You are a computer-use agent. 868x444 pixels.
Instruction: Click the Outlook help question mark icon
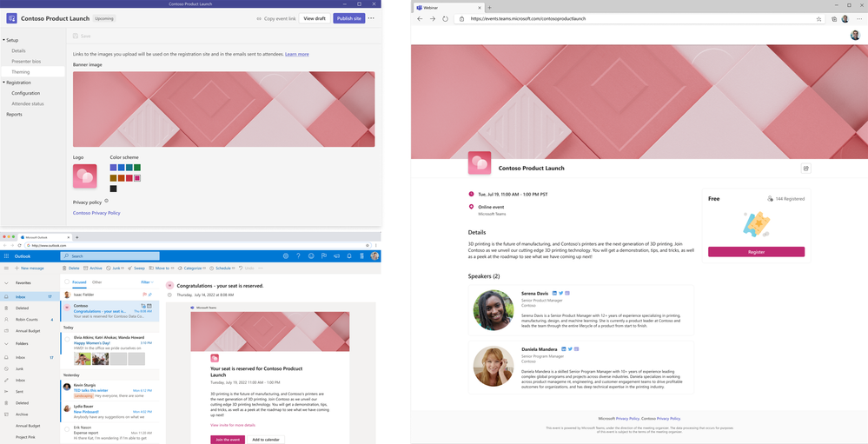click(x=298, y=255)
